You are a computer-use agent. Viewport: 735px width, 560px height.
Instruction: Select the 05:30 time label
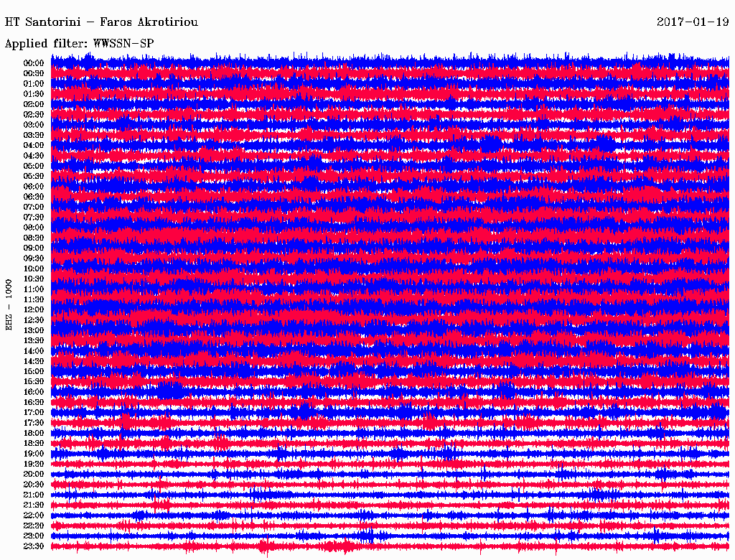[x=34, y=177]
